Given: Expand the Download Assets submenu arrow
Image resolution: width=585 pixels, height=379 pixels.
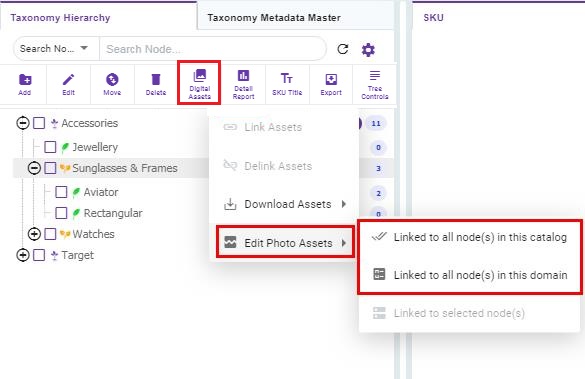Looking at the screenshot, I should tap(344, 204).
